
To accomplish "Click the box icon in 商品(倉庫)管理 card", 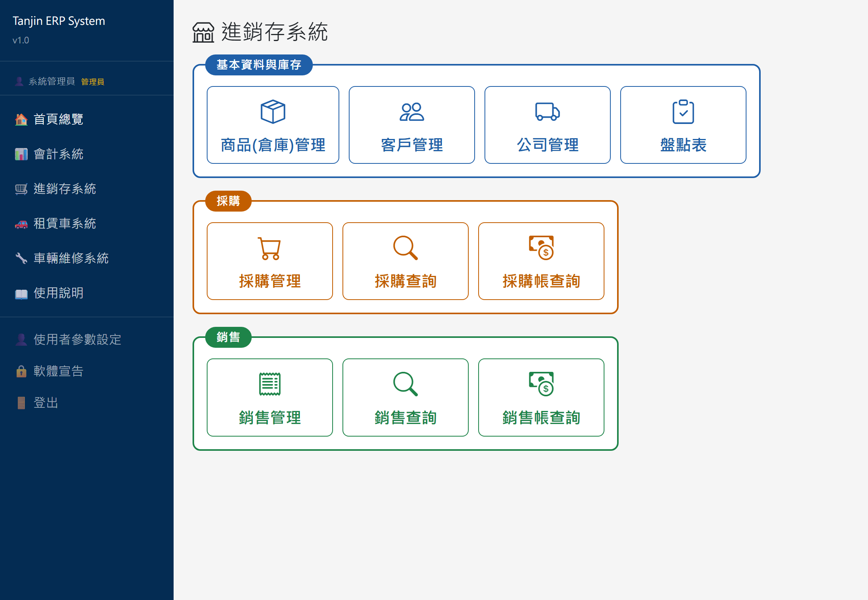I will [x=273, y=112].
